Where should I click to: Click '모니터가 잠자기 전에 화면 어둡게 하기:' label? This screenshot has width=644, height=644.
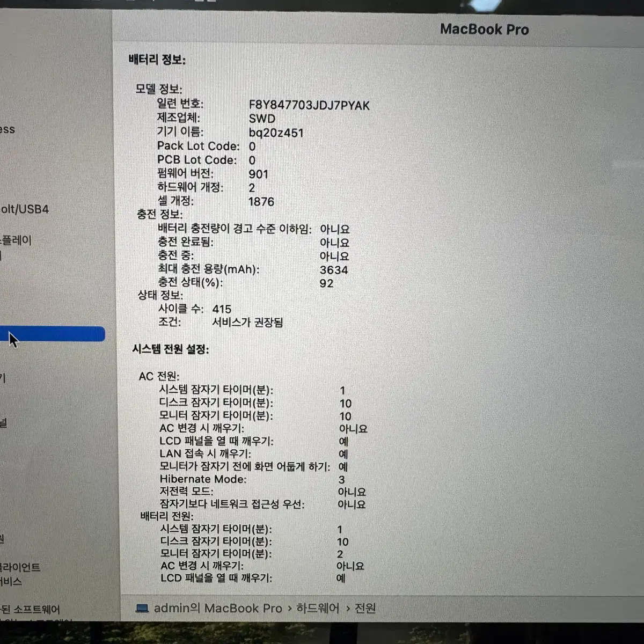245,466
